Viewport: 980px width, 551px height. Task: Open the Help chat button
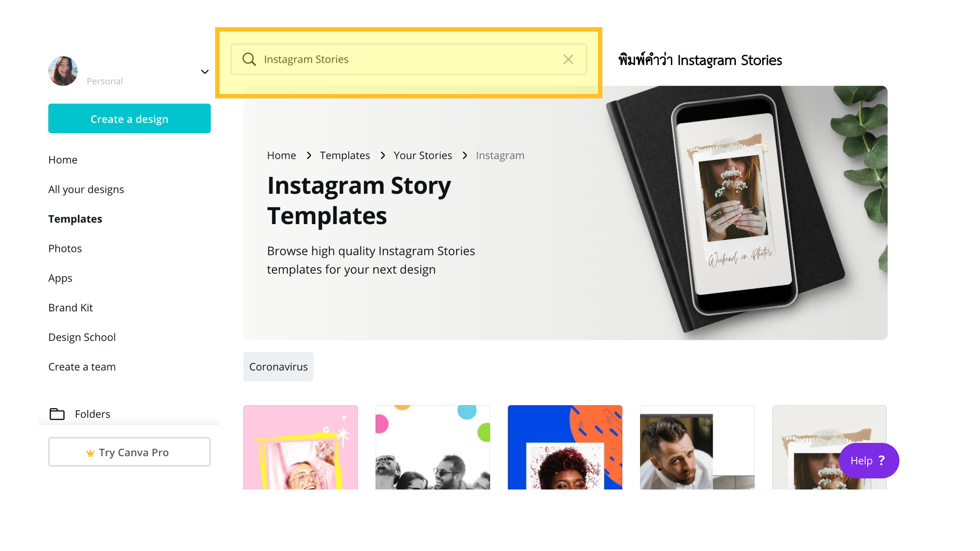(869, 460)
